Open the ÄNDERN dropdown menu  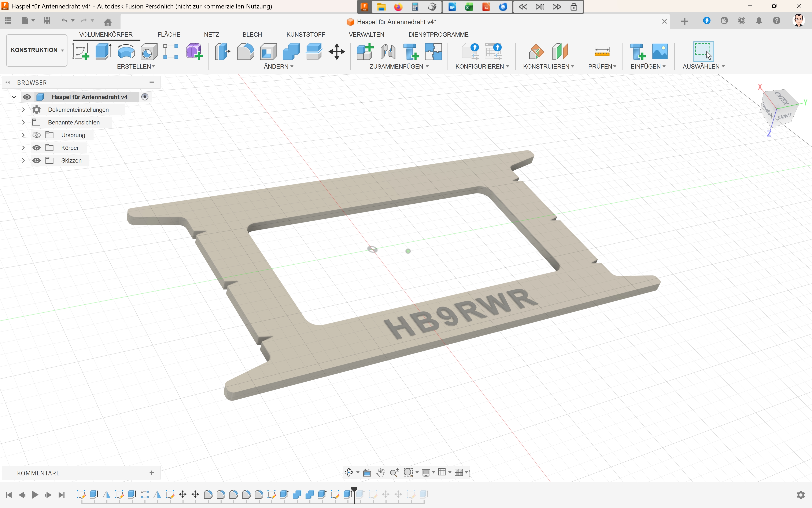[x=278, y=66]
